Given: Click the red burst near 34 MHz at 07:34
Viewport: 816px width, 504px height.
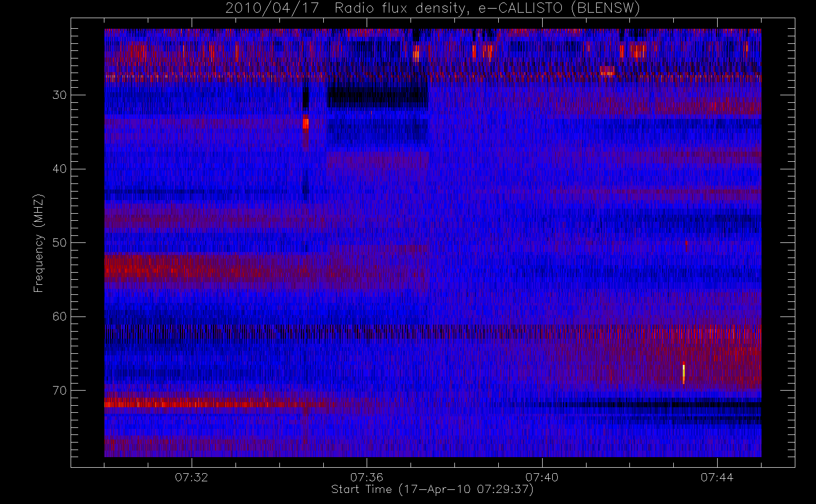Looking at the screenshot, I should (306, 122).
